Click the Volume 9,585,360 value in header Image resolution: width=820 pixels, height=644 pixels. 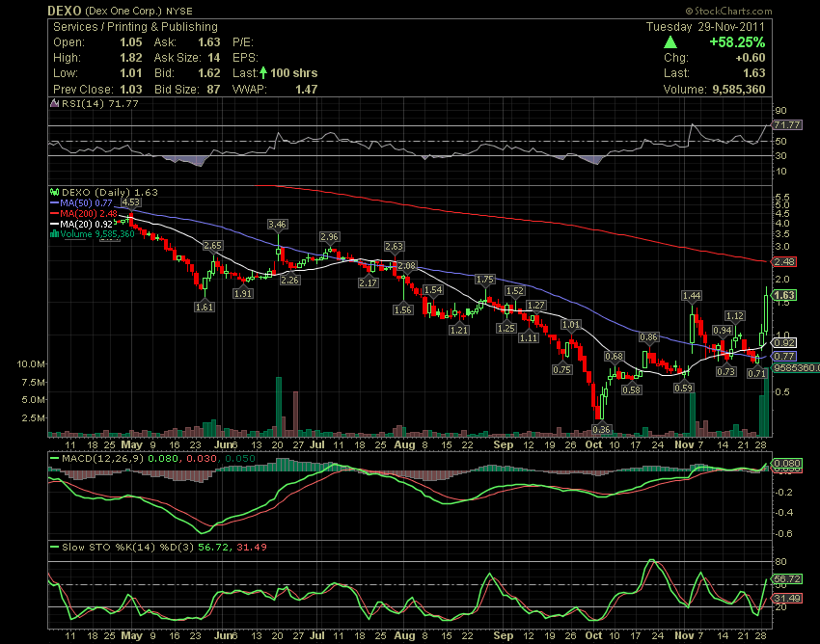tap(738, 90)
